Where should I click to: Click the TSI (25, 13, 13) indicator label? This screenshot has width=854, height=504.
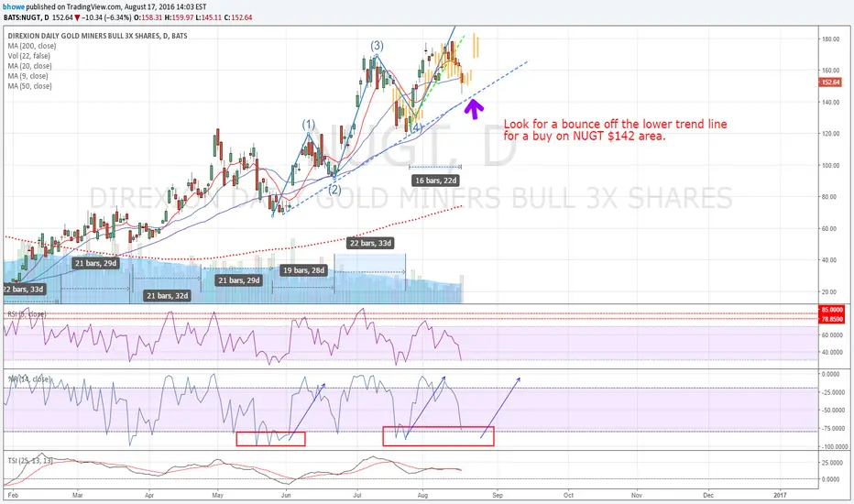tap(30, 461)
